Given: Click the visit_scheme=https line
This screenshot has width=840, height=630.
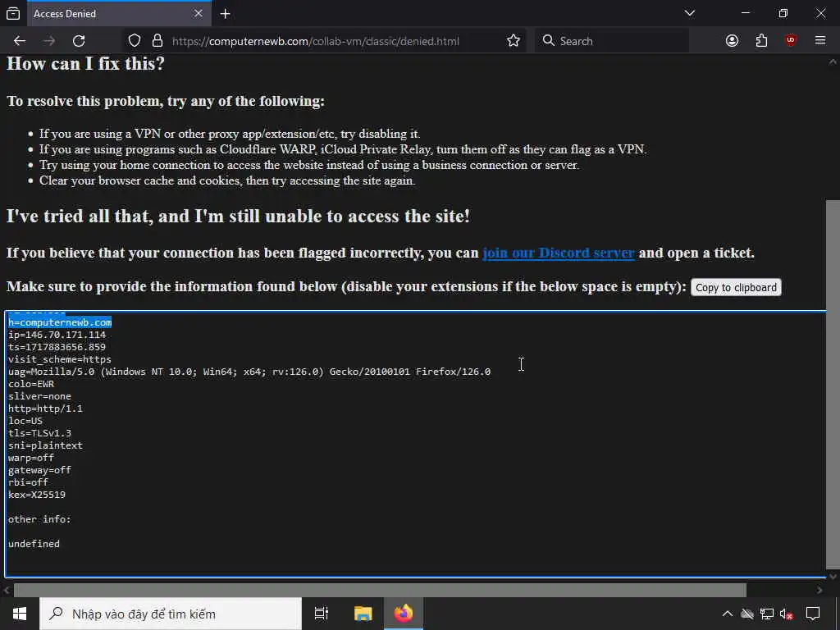Looking at the screenshot, I should [59, 359].
